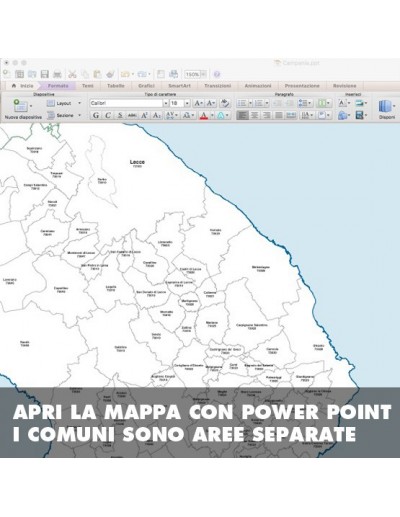Image resolution: width=400 pixels, height=517 pixels.
Task: Switch to the Inizio tab
Action: click(x=23, y=86)
